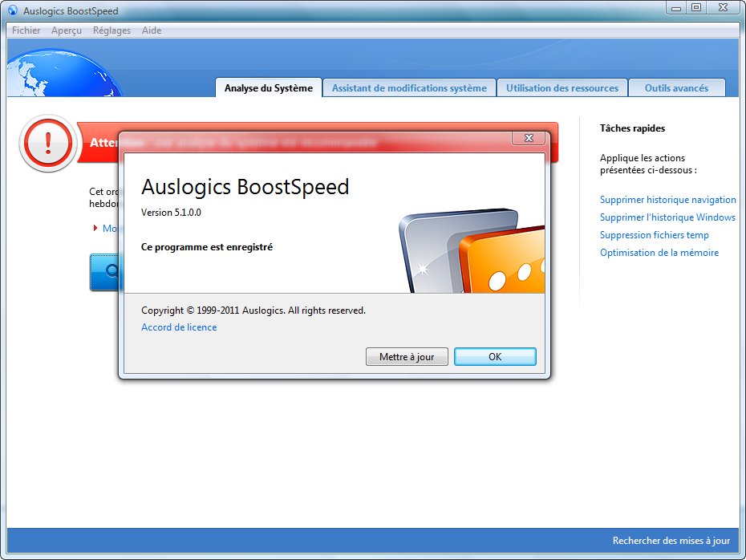Click Suppression fichiers temp link
Viewport: 746px width, 560px height.
pos(655,235)
